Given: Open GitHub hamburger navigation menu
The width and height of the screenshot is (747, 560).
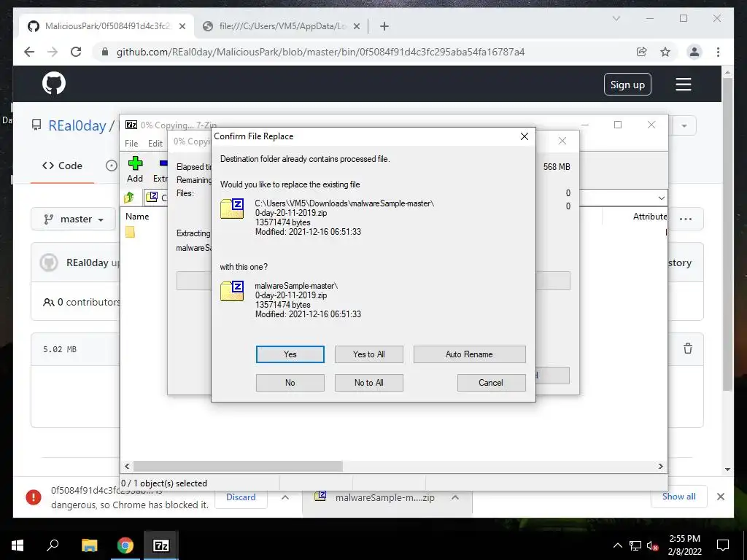Looking at the screenshot, I should (x=683, y=85).
